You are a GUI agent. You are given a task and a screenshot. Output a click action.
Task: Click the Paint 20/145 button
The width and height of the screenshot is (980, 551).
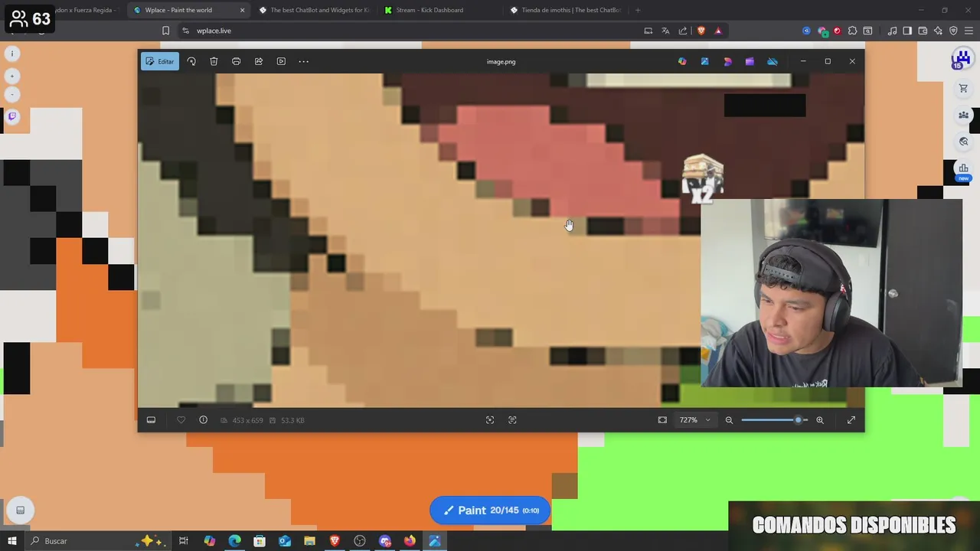[490, 510]
